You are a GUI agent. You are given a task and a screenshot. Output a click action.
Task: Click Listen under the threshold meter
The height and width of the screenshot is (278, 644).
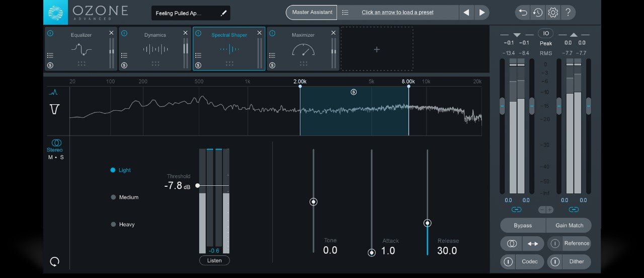214,260
